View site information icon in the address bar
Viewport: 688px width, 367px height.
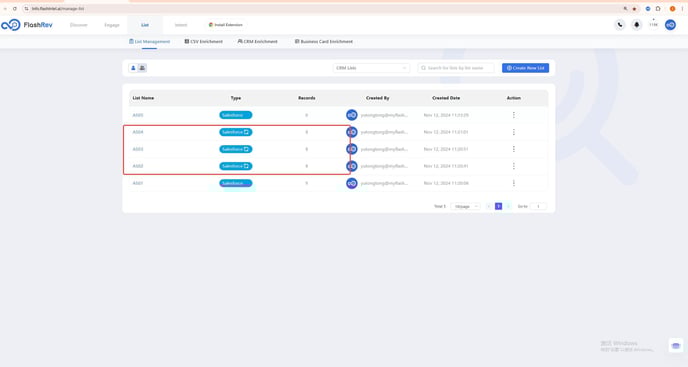coord(26,9)
